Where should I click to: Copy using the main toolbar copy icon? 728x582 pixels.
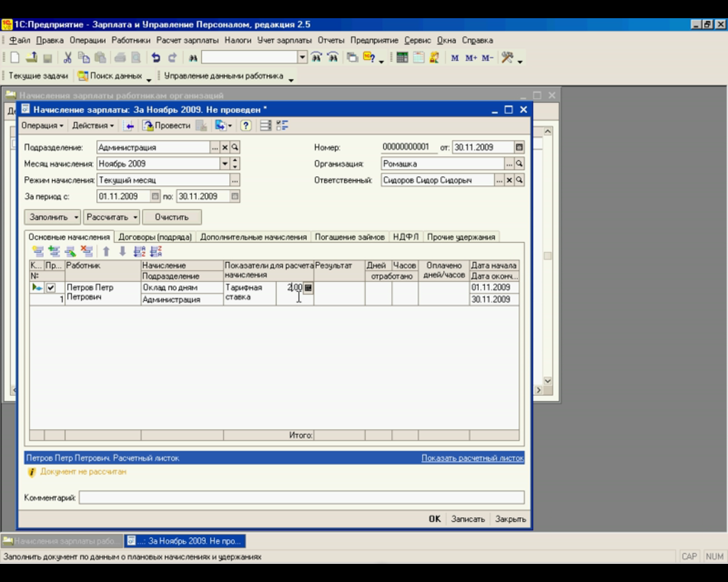coord(84,57)
